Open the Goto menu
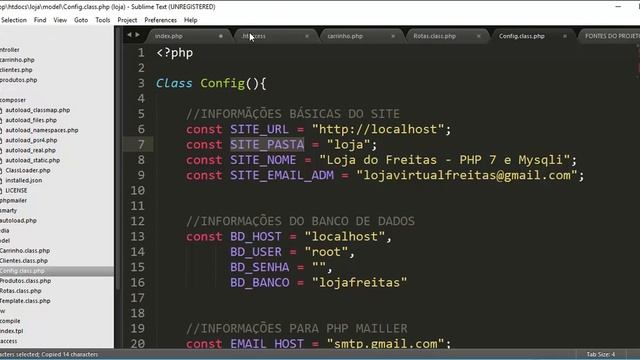The height and width of the screenshot is (360, 640). click(x=81, y=20)
